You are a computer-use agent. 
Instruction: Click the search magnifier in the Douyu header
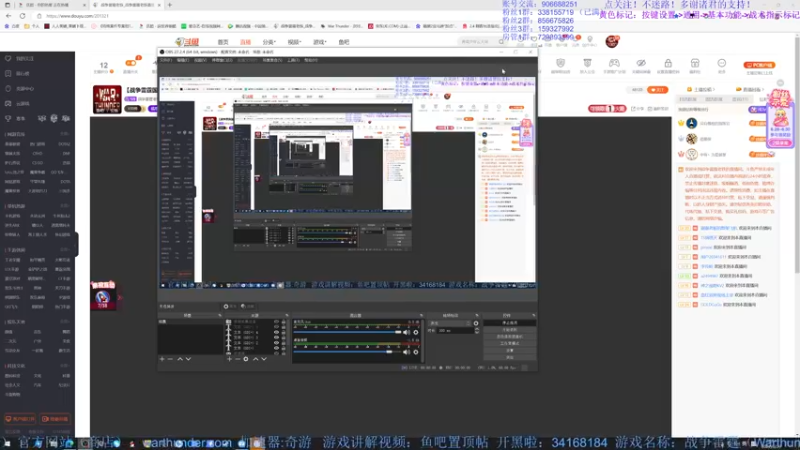pos(502,42)
